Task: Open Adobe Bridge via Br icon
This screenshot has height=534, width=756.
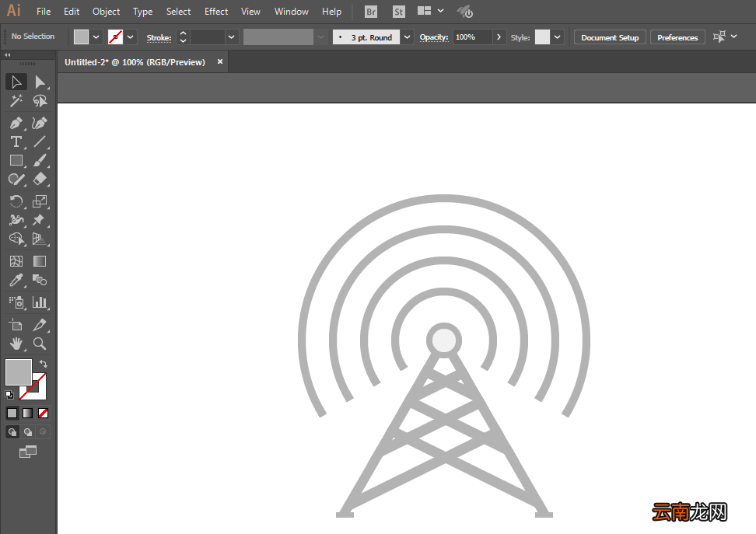Action: 371,12
